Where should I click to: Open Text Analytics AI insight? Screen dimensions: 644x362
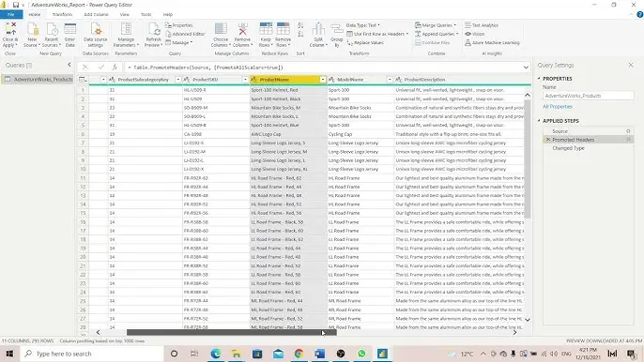pyautogui.click(x=482, y=25)
